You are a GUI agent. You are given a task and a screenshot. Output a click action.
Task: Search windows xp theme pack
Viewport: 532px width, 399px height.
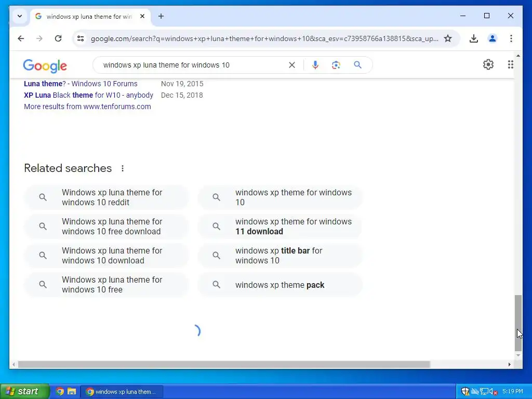point(280,285)
